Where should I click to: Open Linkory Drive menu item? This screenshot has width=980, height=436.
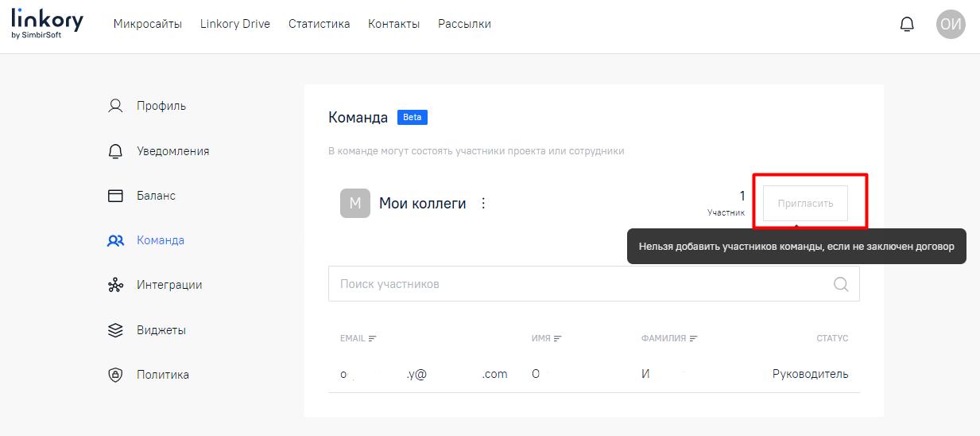click(x=235, y=24)
